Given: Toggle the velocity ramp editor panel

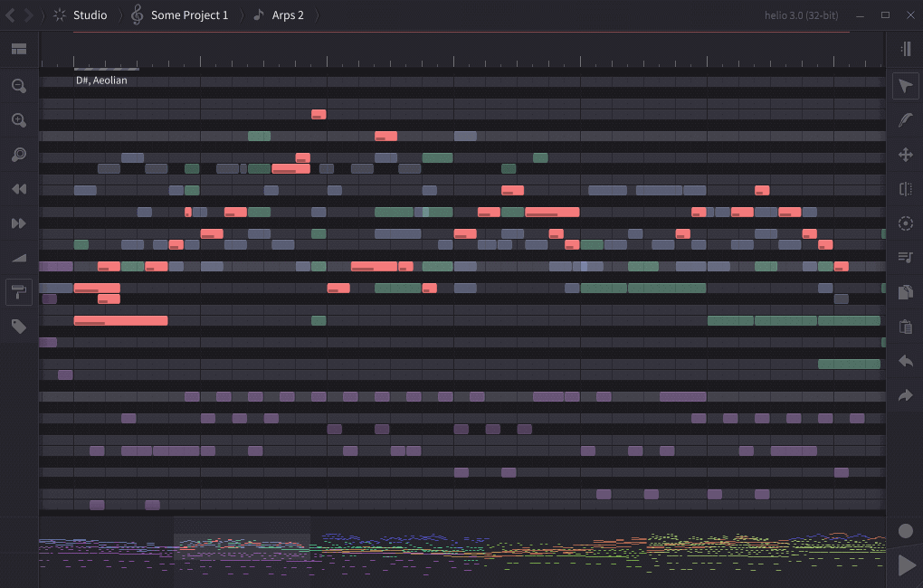Looking at the screenshot, I should tap(19, 258).
